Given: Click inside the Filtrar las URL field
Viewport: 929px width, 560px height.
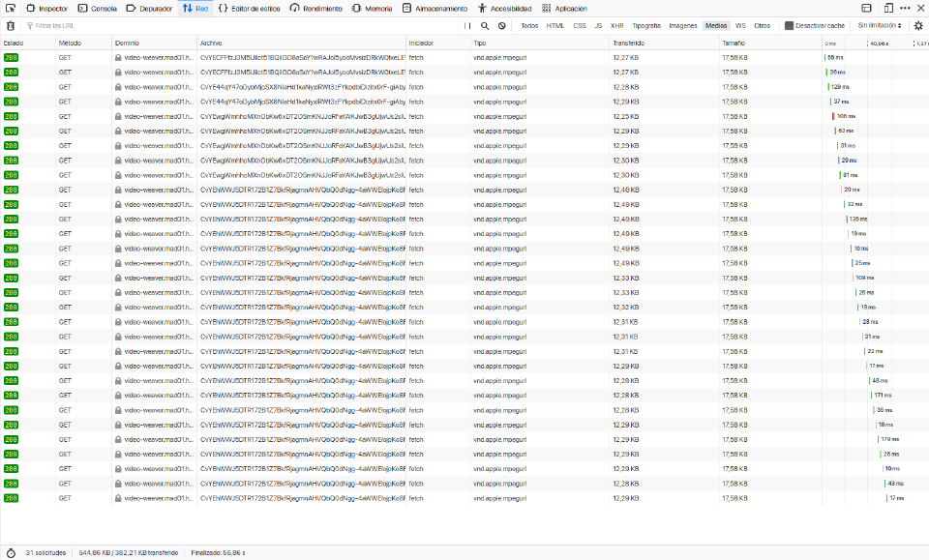Looking at the screenshot, I should pos(97,26).
